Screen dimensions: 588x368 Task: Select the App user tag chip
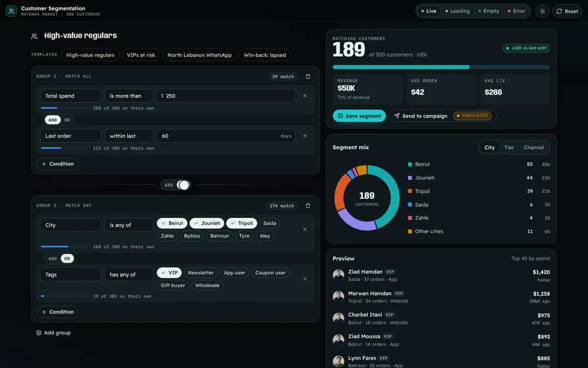234,273
